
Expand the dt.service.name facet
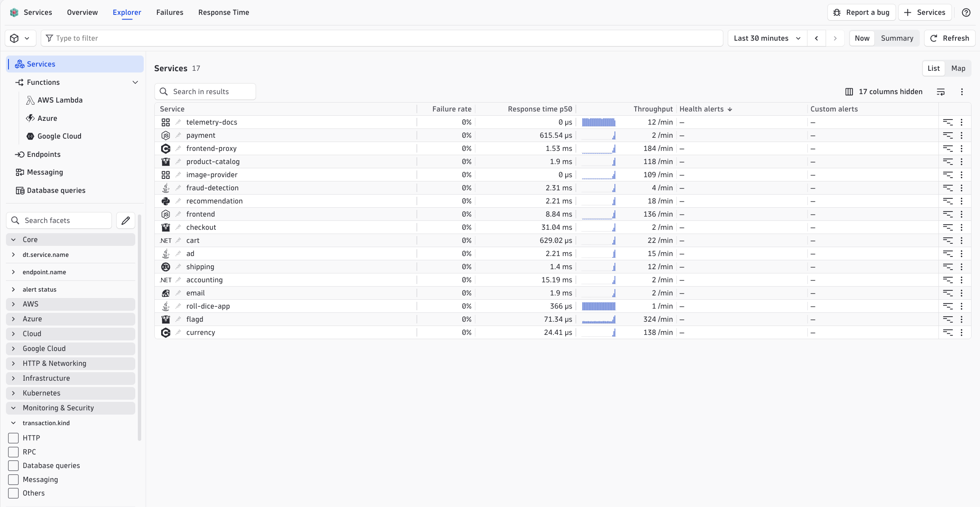tap(13, 255)
